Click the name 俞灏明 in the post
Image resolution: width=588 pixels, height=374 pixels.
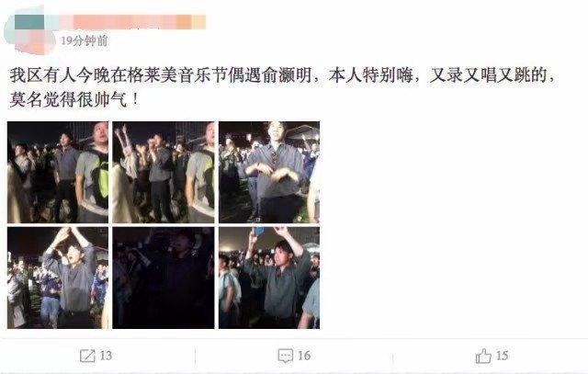tap(286, 75)
